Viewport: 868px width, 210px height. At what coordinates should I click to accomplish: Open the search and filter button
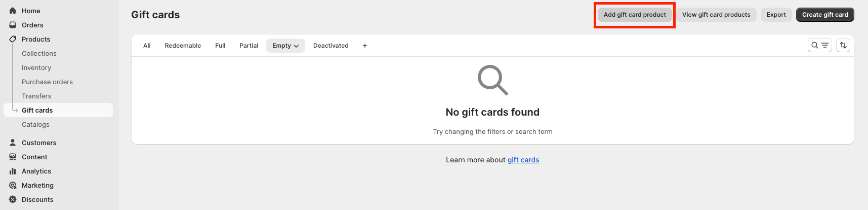coord(819,45)
